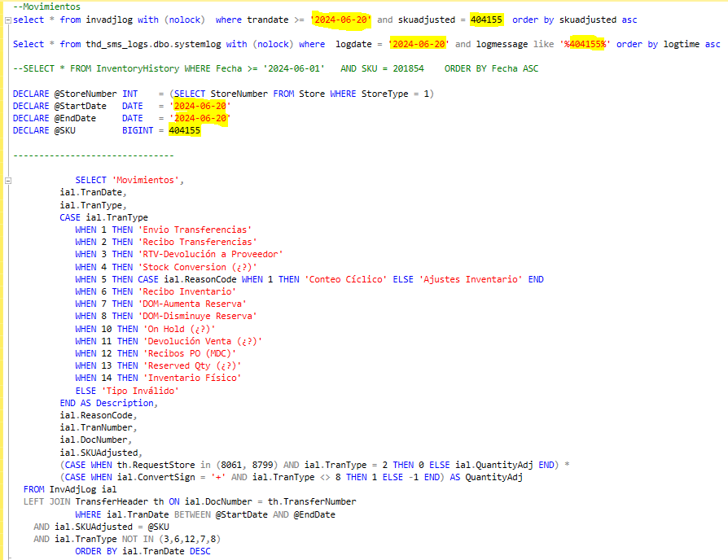Click the 'Ajustes Inventario' string
This screenshot has height=560, width=728.
(471, 279)
